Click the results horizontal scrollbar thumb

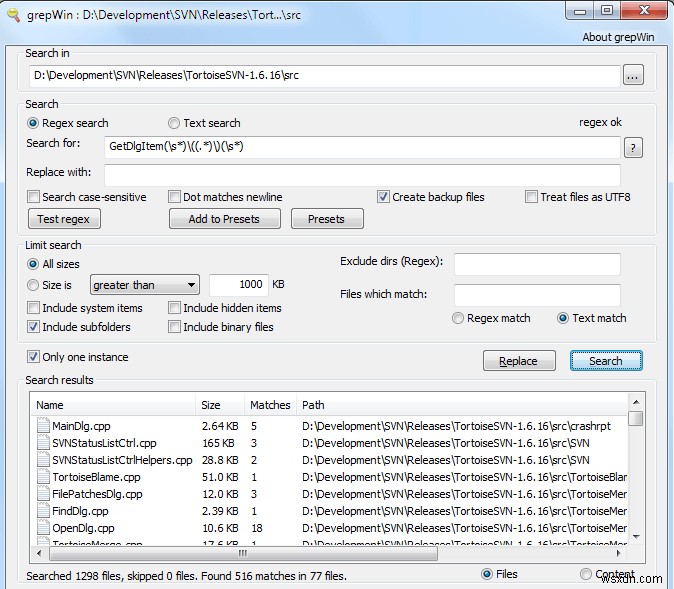pos(243,554)
